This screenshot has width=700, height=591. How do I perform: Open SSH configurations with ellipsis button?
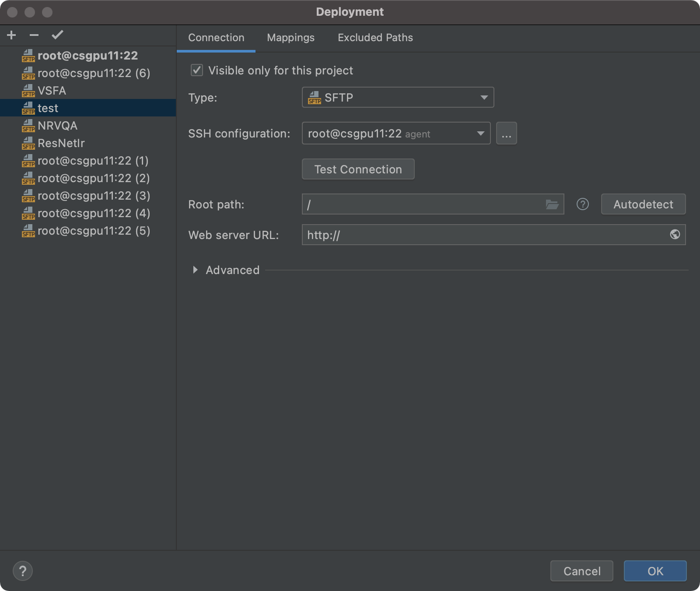507,133
